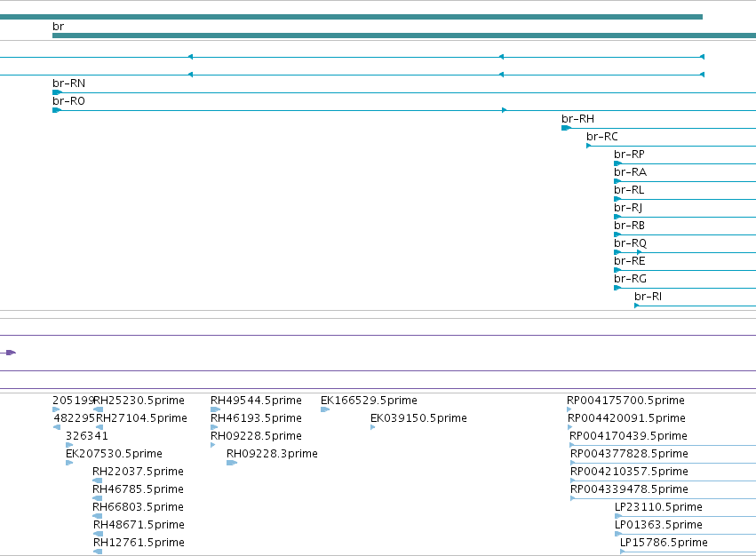Screen dimensions: 756x556
Task: Click the RH12761.5prime EST label
Action: pos(139,543)
